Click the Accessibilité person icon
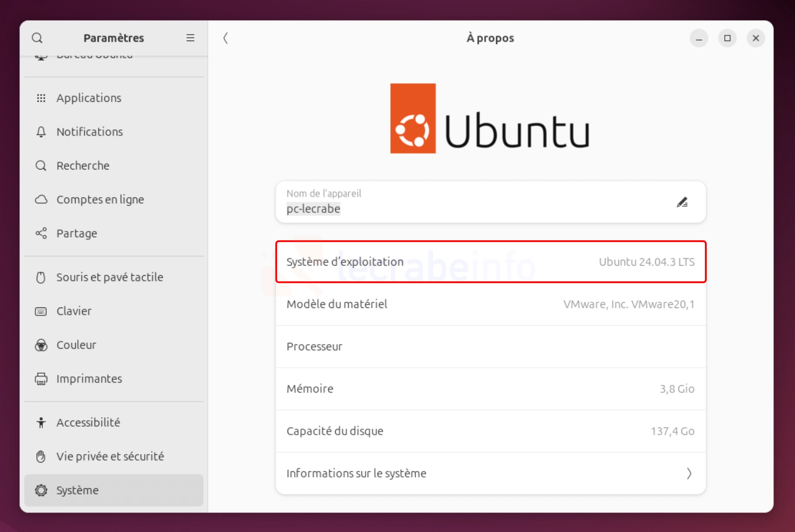 41,422
